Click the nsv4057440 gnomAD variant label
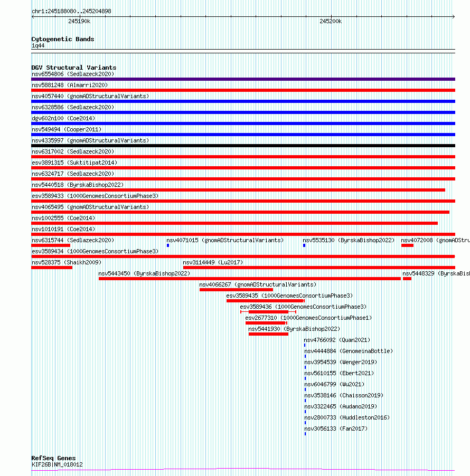The height and width of the screenshot is (476, 470). coord(90,96)
